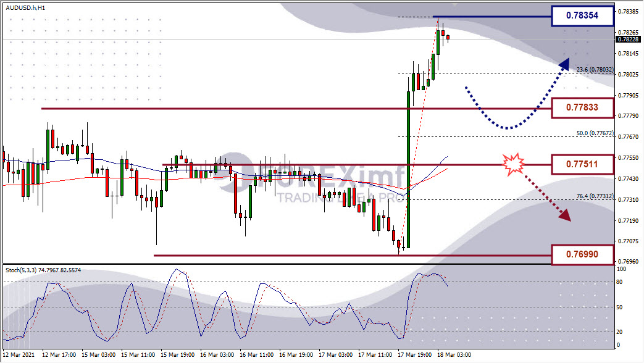Click the current price tag 0.78228
Image resolution: width=644 pixels, height=363 pixels.
[x=628, y=40]
